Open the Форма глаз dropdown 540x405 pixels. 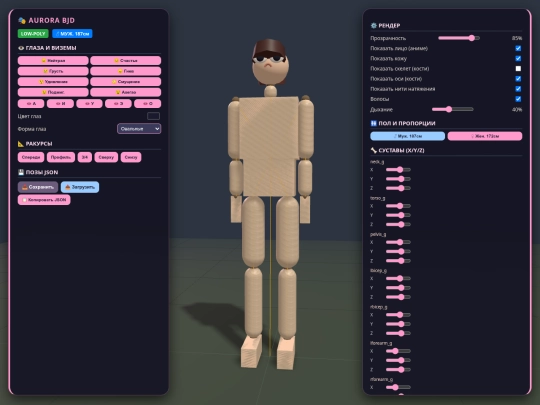click(139, 129)
